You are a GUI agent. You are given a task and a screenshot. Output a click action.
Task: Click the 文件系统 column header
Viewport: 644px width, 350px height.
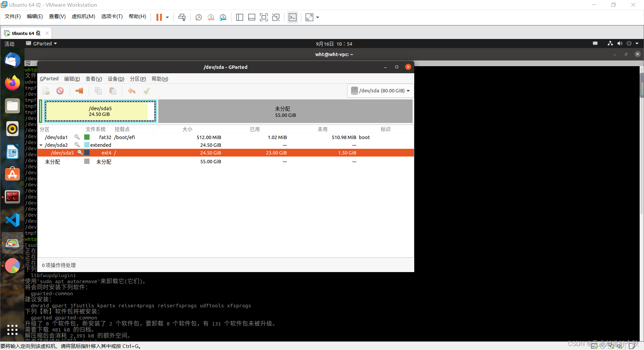pos(96,129)
